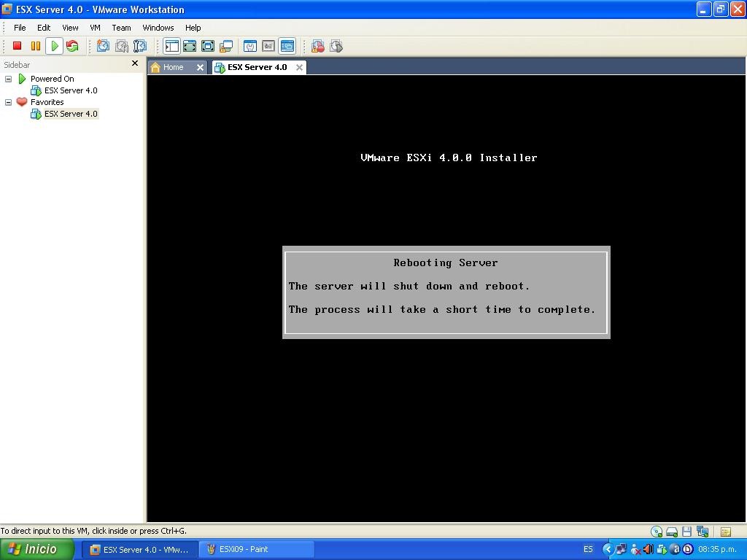The height and width of the screenshot is (560, 747).
Task: Click the Favorites group label
Action: click(x=47, y=102)
